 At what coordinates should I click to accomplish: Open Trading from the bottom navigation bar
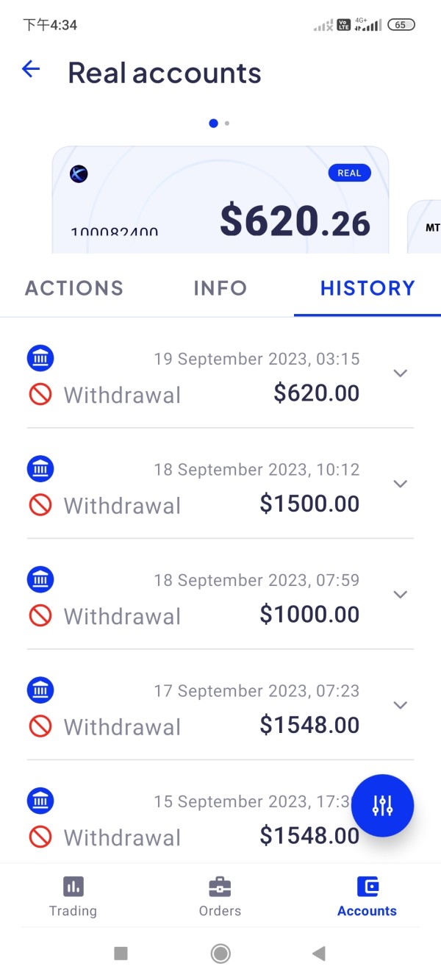[x=73, y=896]
